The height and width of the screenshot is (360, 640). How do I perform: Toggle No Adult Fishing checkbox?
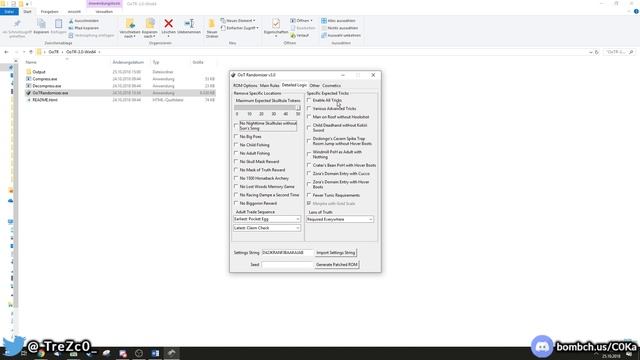[236, 153]
